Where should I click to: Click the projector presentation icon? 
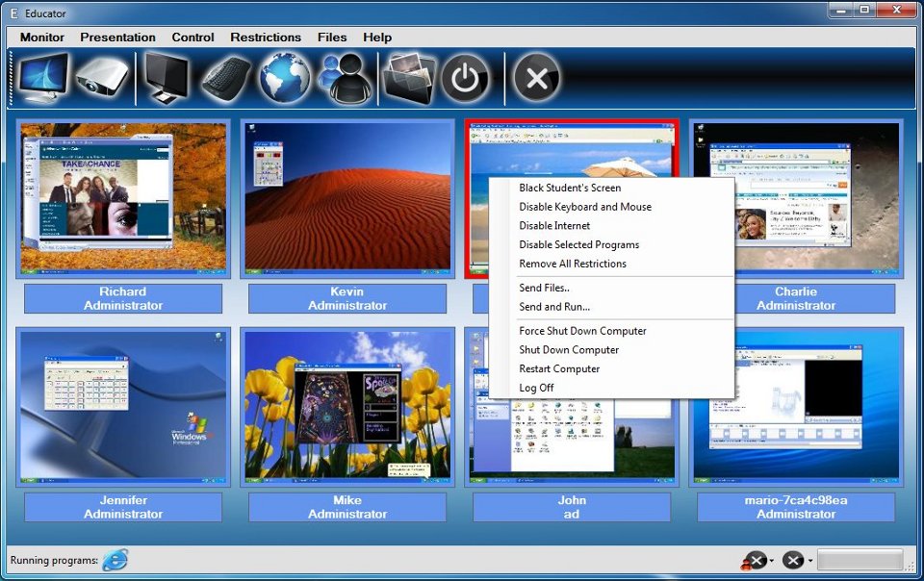pyautogui.click(x=101, y=78)
